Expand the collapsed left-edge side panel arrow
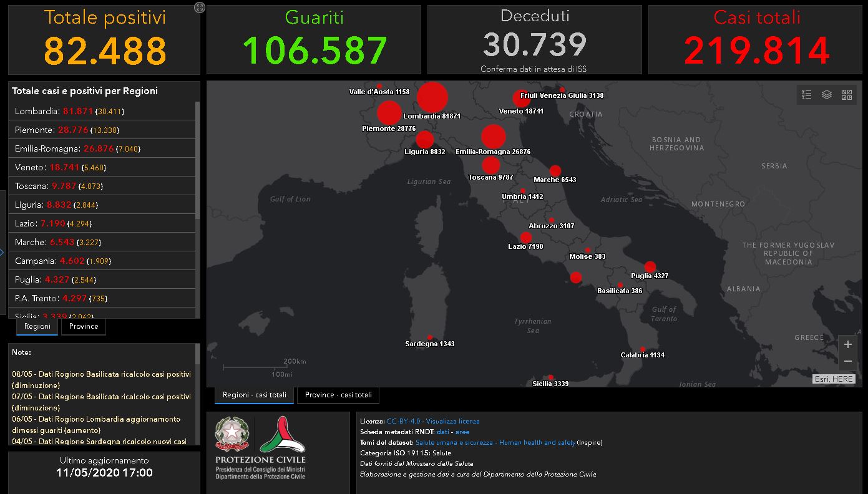The image size is (868, 494). point(2,253)
